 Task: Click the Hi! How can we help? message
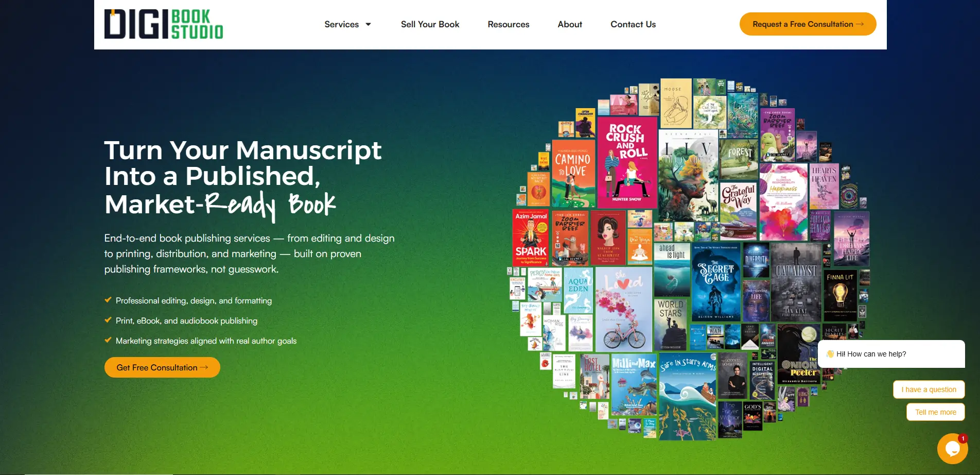pyautogui.click(x=891, y=354)
